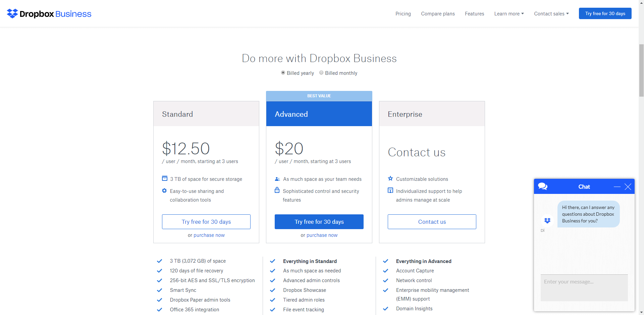Screen dimensions: 644x315
Task: Select the Billed yearly radio button
Action: tap(283, 72)
